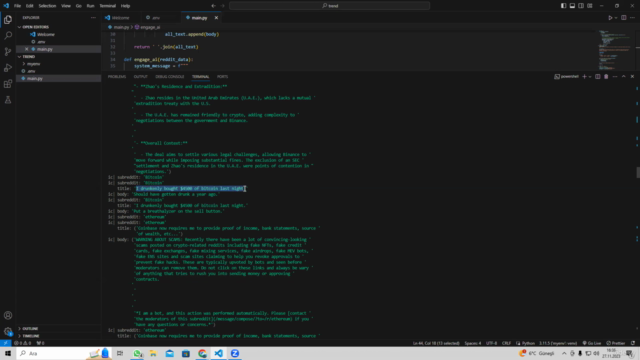The image size is (640, 360).
Task: Select Welcome in Open Editors list
Action: coord(46,34)
